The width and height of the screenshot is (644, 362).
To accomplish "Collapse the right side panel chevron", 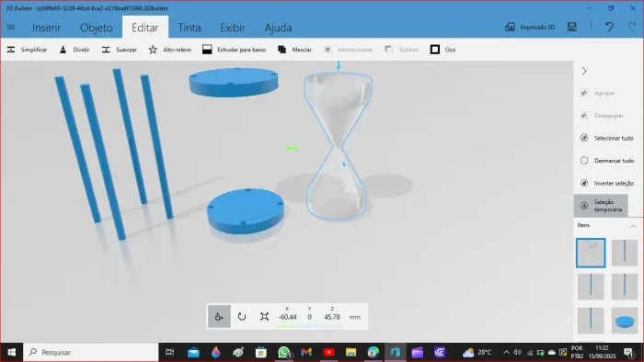I will 584,71.
